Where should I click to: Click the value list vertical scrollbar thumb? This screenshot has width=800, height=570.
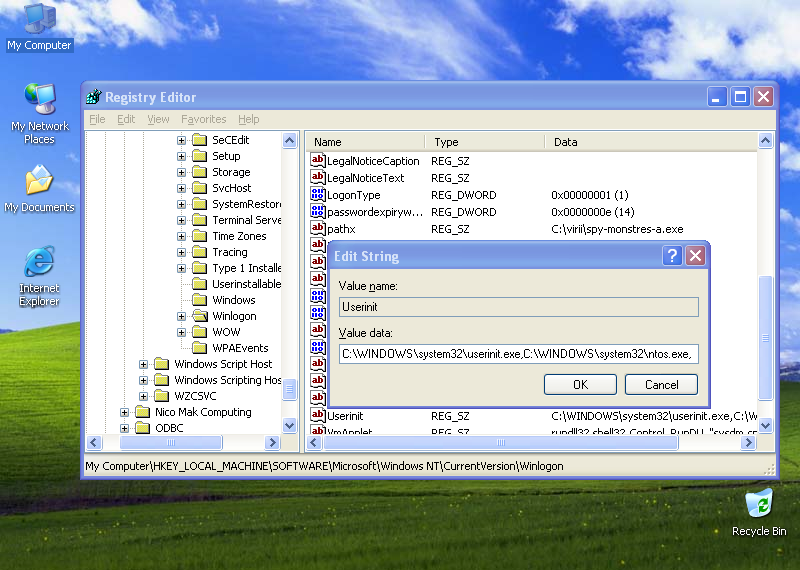(x=765, y=337)
